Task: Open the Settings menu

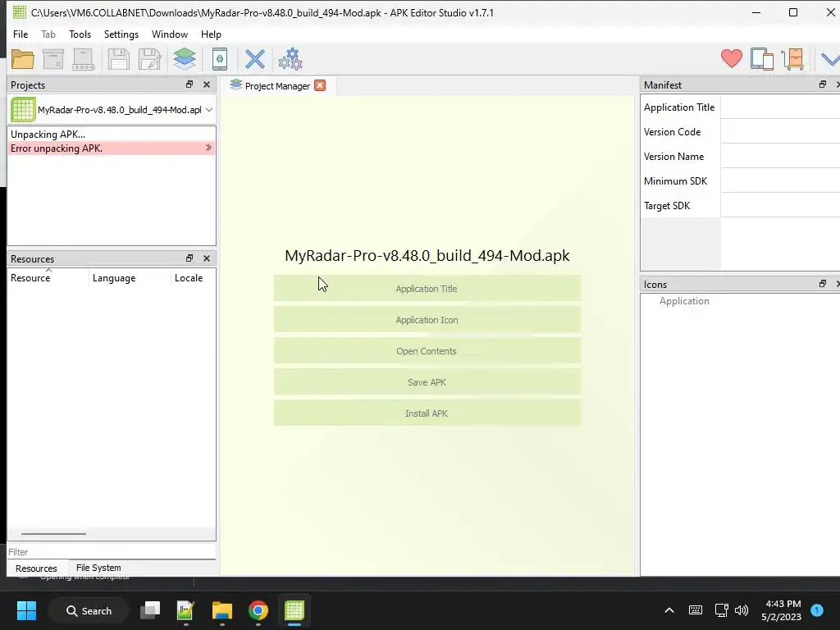Action: [121, 34]
